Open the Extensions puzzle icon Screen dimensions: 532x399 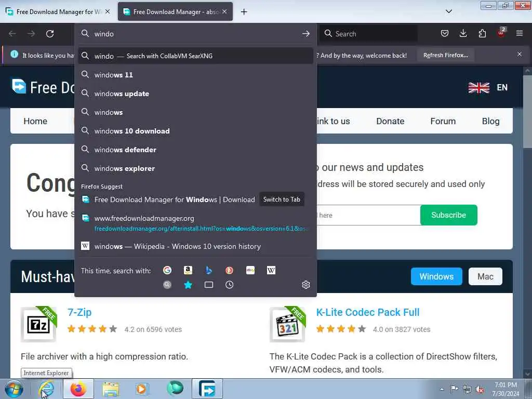tap(482, 33)
